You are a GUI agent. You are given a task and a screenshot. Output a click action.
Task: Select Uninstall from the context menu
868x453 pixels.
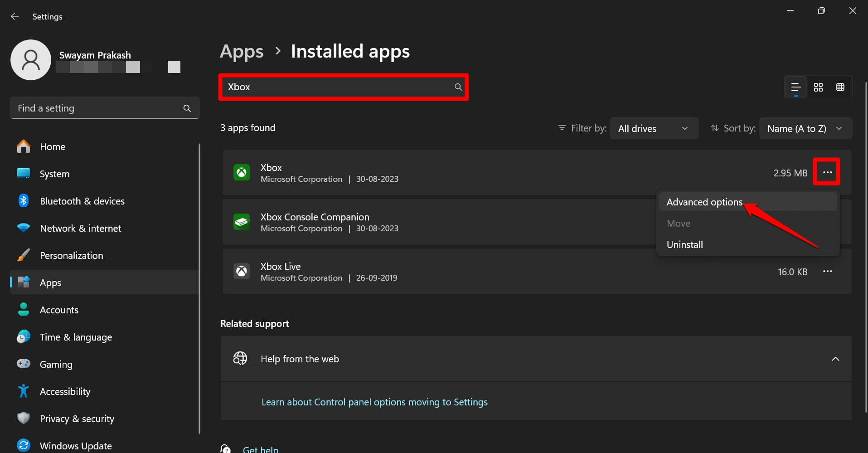click(x=684, y=245)
